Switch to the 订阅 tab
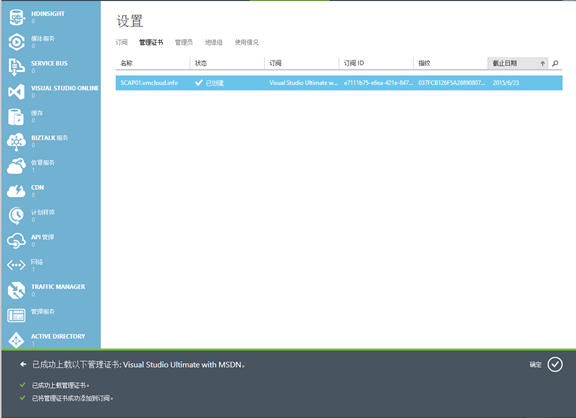 point(122,42)
